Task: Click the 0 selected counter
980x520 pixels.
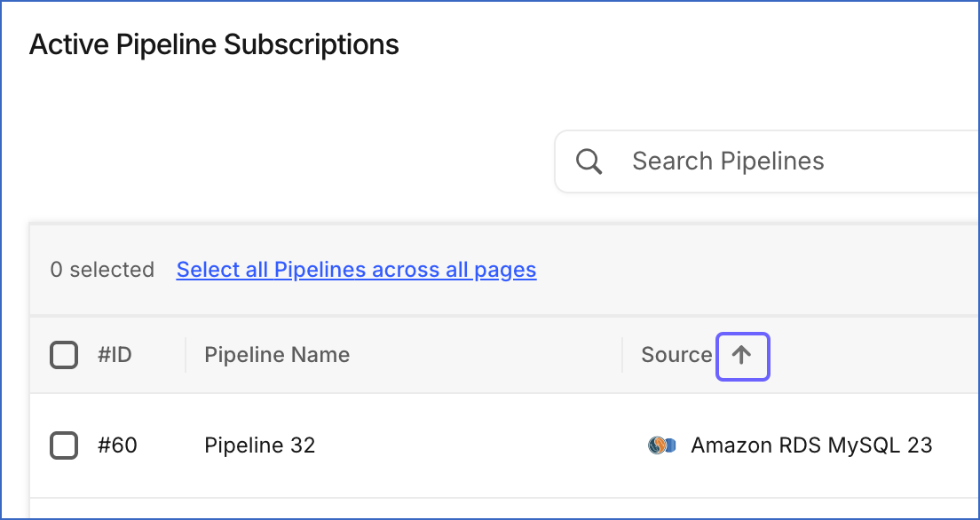Action: (102, 270)
